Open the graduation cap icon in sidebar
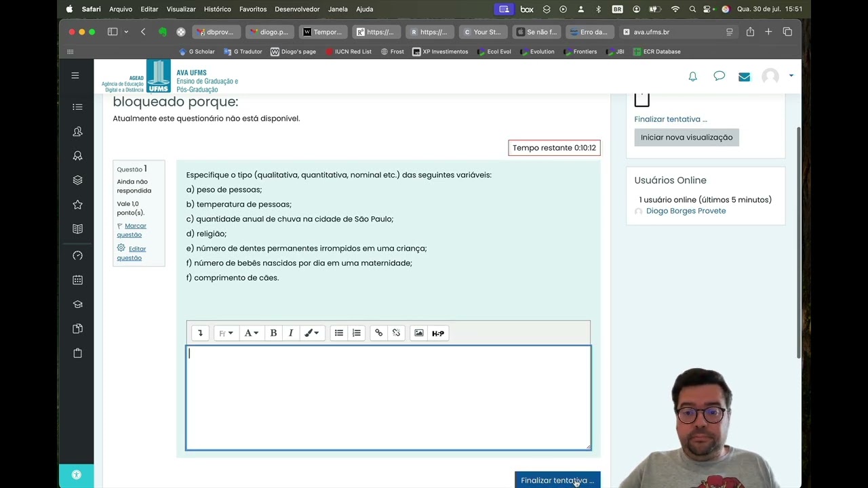The height and width of the screenshot is (488, 868). (x=77, y=304)
